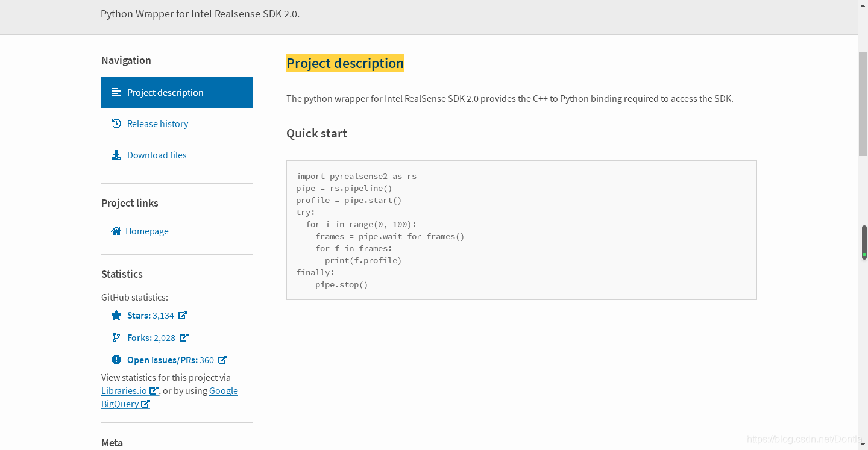Click the external link icon after 360
868x450 pixels.
coord(222,360)
